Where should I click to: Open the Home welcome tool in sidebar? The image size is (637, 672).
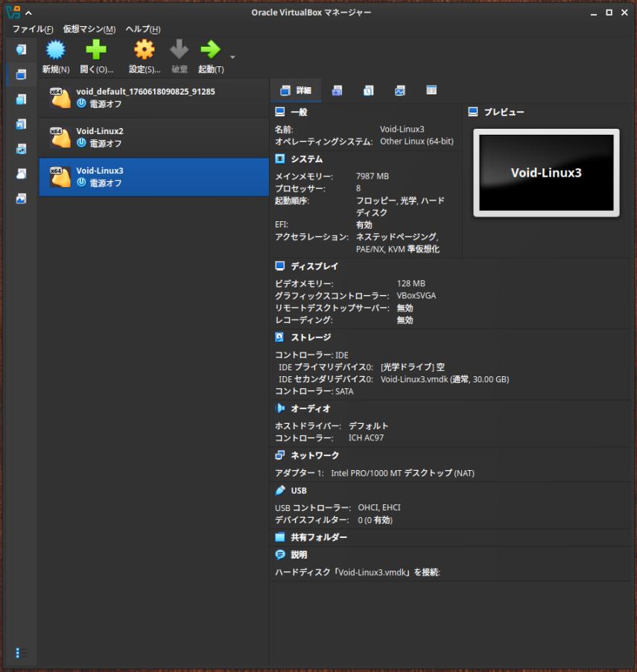(x=21, y=50)
